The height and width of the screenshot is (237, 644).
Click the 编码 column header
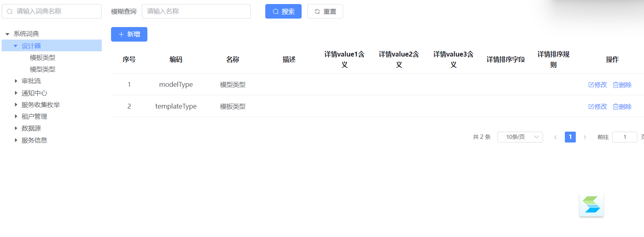176,59
